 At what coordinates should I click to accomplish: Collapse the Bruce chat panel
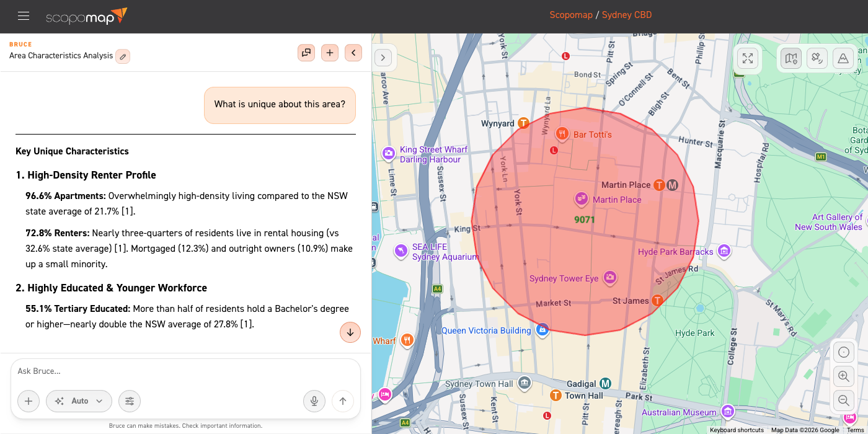(353, 53)
